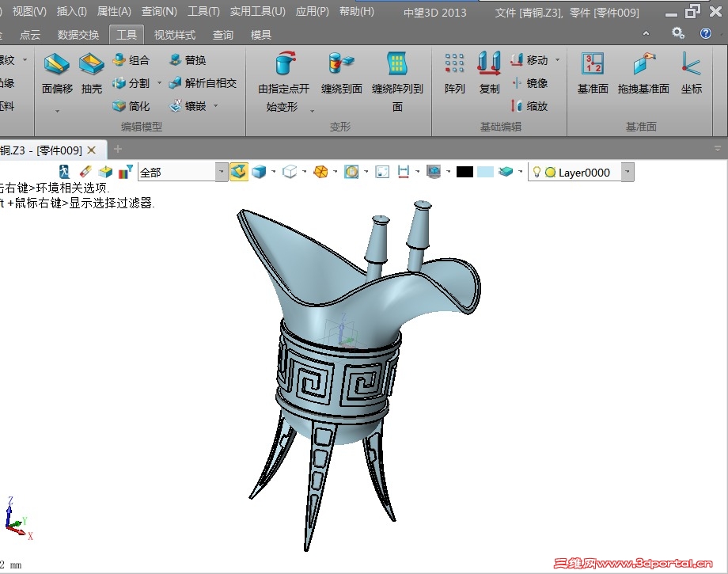Click the wireframe cube display icon
This screenshot has width=728, height=574.
290,172
